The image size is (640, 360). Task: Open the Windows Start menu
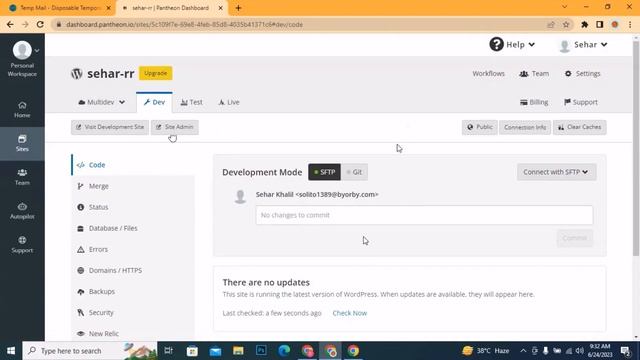pos(11,351)
